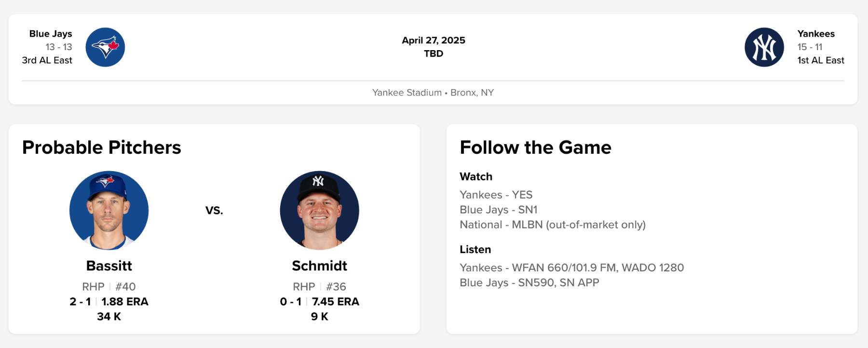Click Schmidt's 7.45 ERA stat
The image size is (868, 348).
click(x=336, y=302)
